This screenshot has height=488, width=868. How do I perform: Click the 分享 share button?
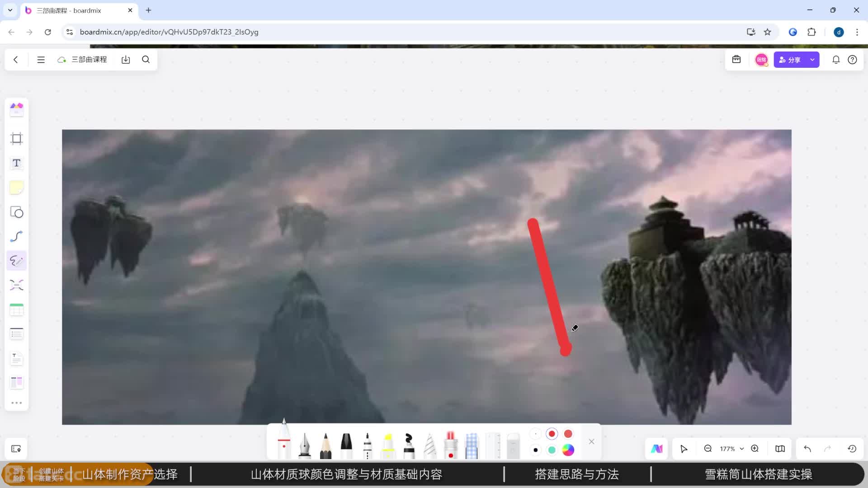click(x=790, y=60)
